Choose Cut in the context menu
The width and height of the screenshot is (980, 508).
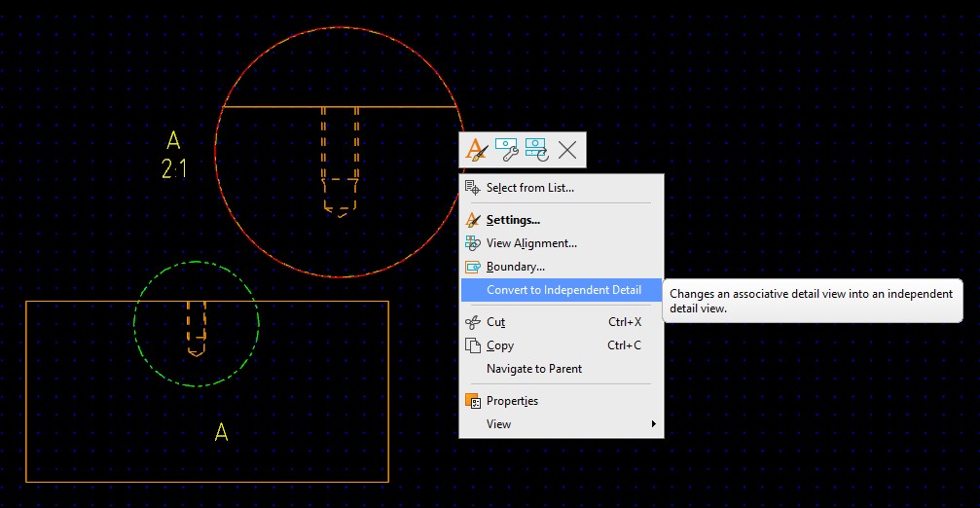point(562,322)
